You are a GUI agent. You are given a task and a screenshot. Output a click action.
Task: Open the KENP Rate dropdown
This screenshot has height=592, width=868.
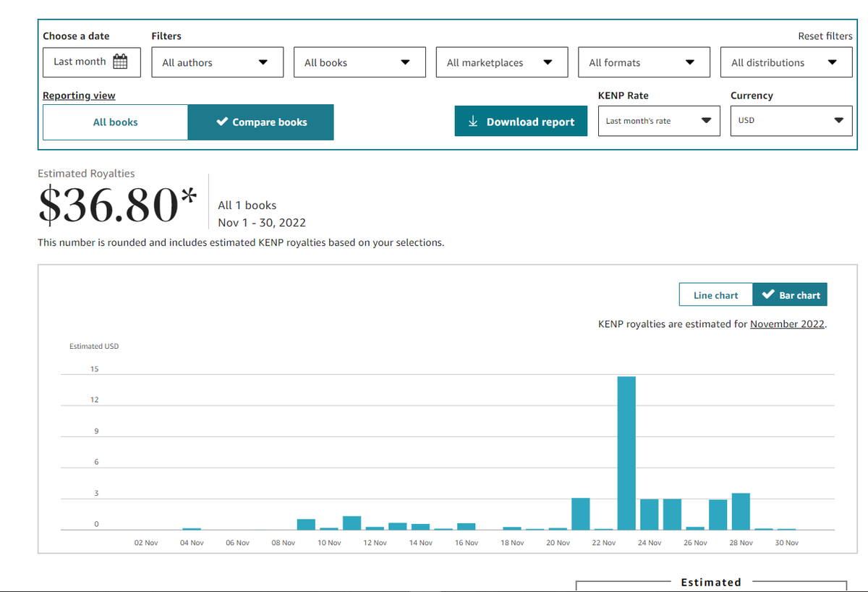(x=659, y=121)
